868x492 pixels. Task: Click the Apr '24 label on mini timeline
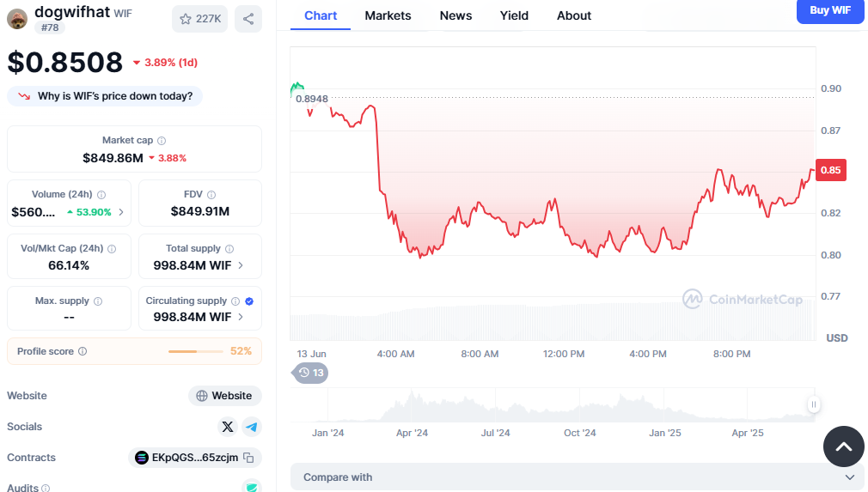click(x=412, y=433)
